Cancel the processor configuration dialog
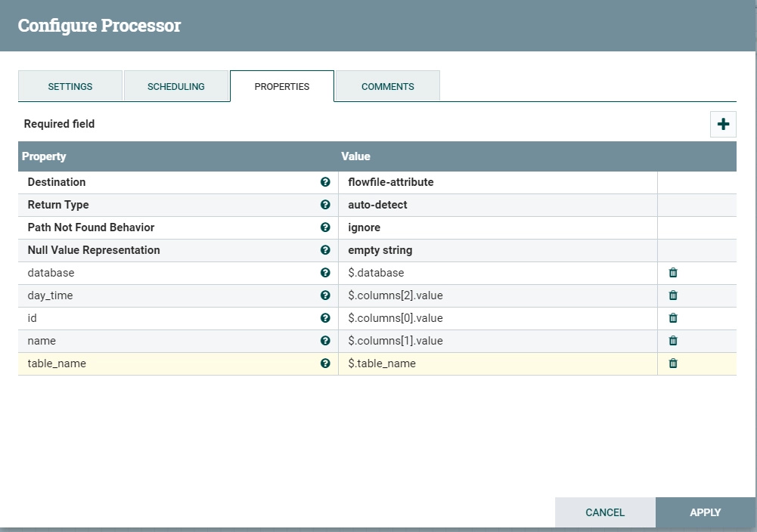 [605, 512]
